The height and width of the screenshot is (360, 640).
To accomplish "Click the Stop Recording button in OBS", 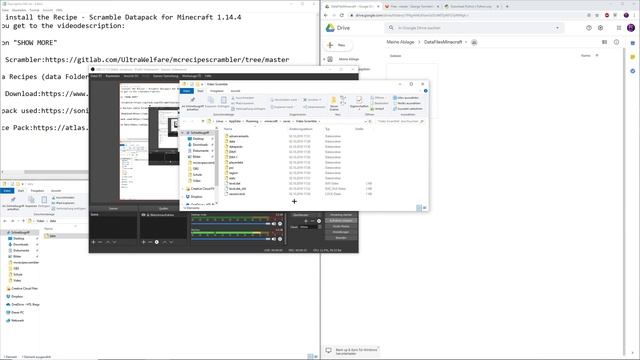I will pos(341,220).
